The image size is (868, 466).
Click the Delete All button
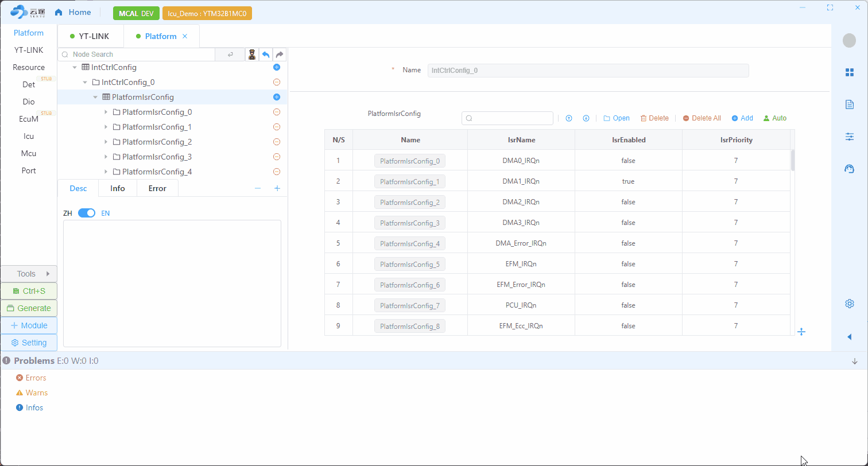[702, 118]
